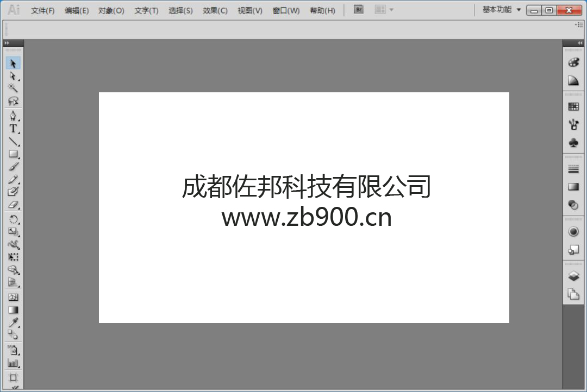
Task: Select the Eraser tool
Action: point(13,205)
